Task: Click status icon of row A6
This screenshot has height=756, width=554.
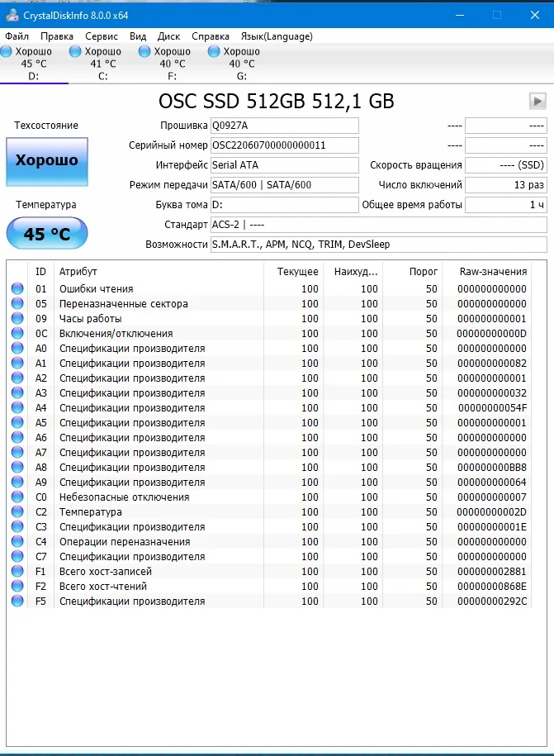Action: pyautogui.click(x=17, y=437)
